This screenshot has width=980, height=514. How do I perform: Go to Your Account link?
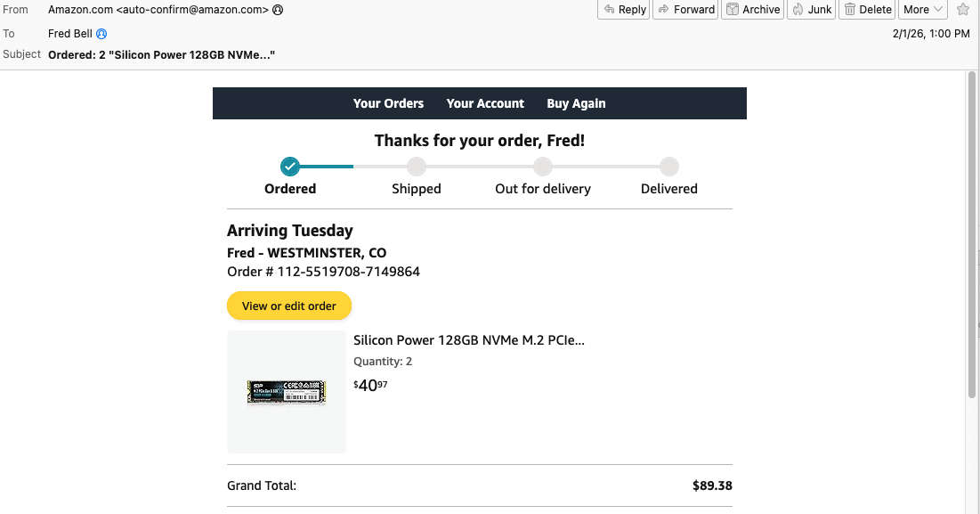point(485,103)
